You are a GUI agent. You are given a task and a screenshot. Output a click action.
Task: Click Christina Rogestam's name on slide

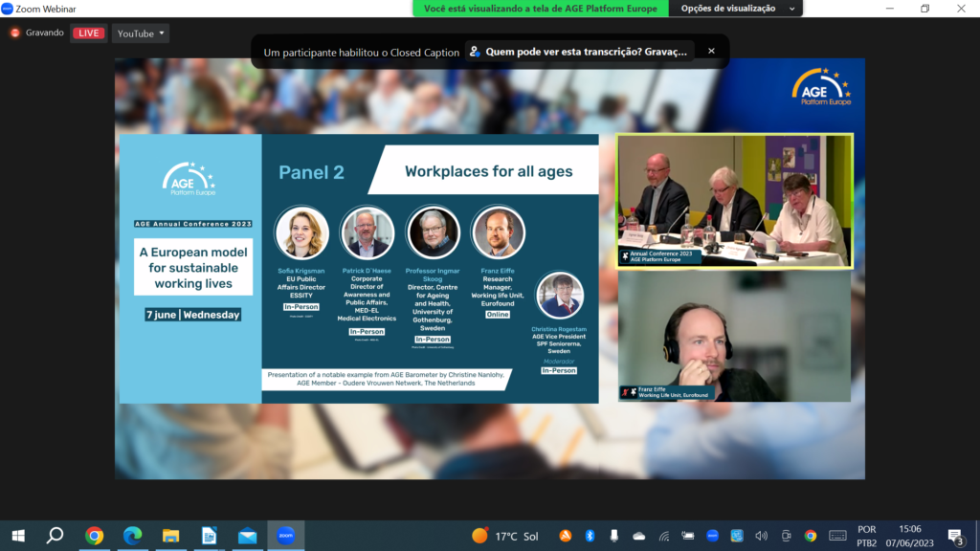click(559, 329)
